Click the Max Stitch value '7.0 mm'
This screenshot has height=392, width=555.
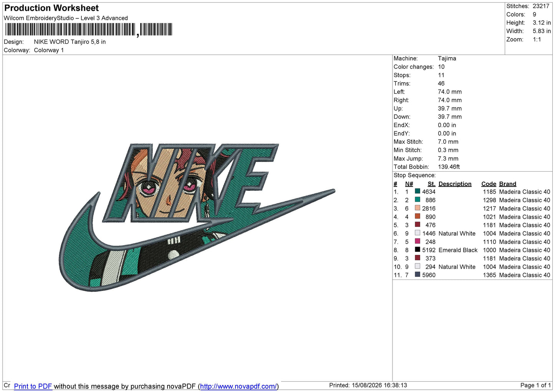pyautogui.click(x=448, y=142)
